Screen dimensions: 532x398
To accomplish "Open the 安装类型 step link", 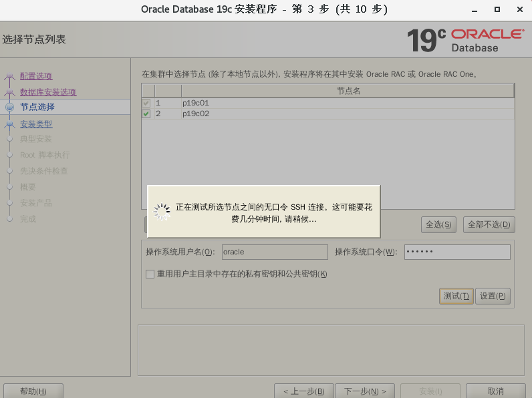I will click(x=36, y=124).
